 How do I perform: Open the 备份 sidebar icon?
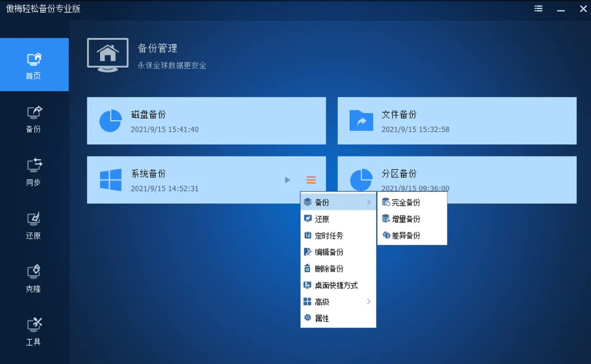point(34,118)
